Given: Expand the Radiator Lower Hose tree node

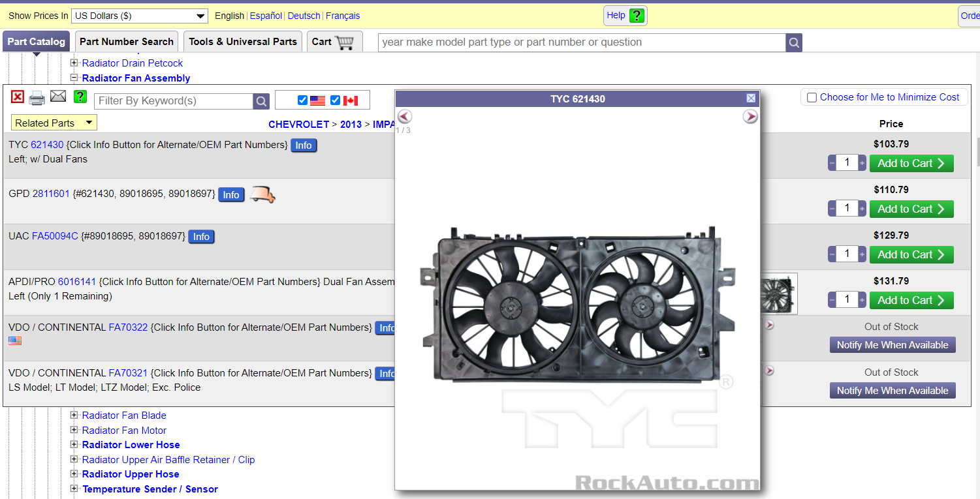Looking at the screenshot, I should coord(74,445).
